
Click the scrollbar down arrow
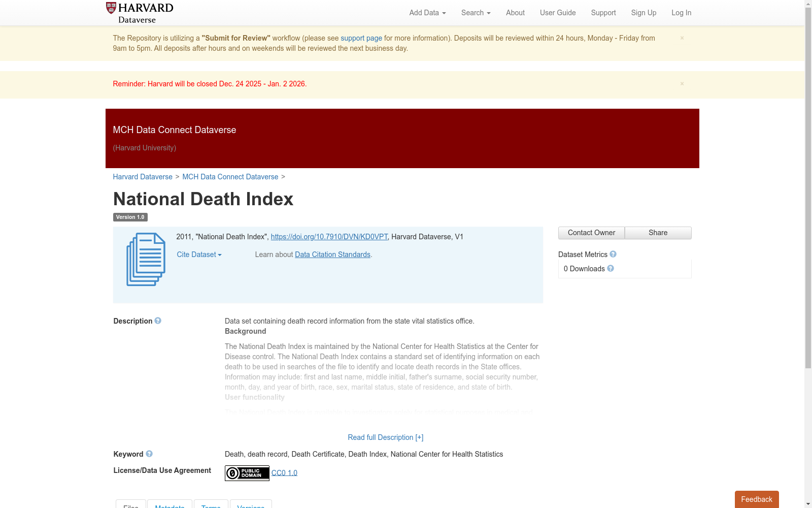(x=808, y=504)
